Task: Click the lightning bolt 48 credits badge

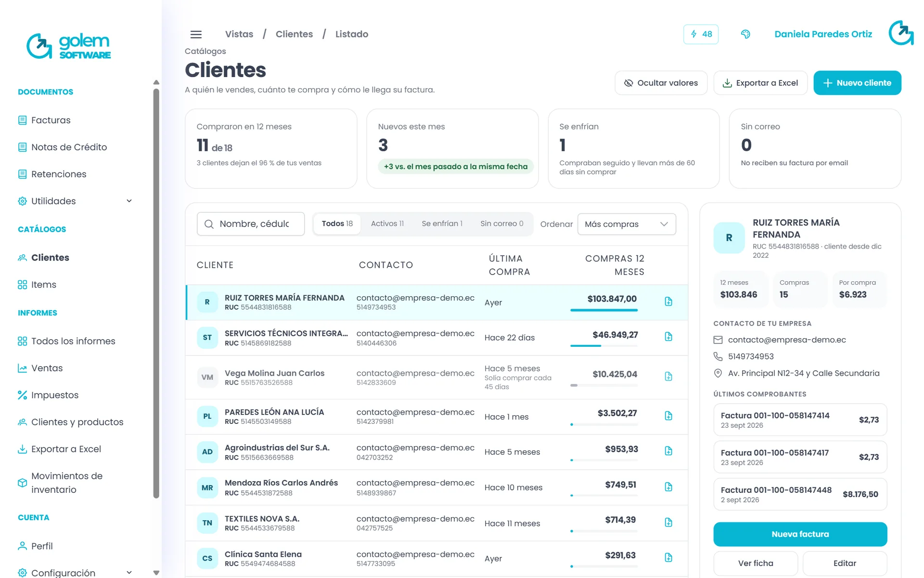Action: coord(701,34)
